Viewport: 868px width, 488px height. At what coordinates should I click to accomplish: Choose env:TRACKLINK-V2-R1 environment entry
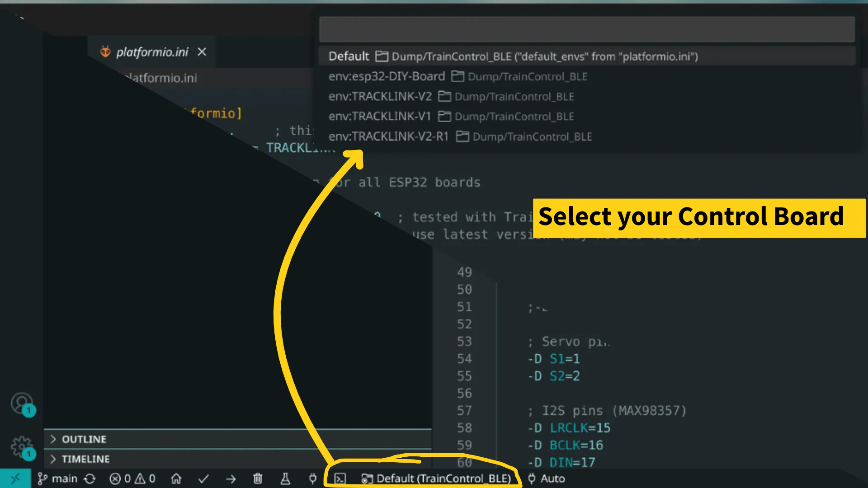[388, 136]
